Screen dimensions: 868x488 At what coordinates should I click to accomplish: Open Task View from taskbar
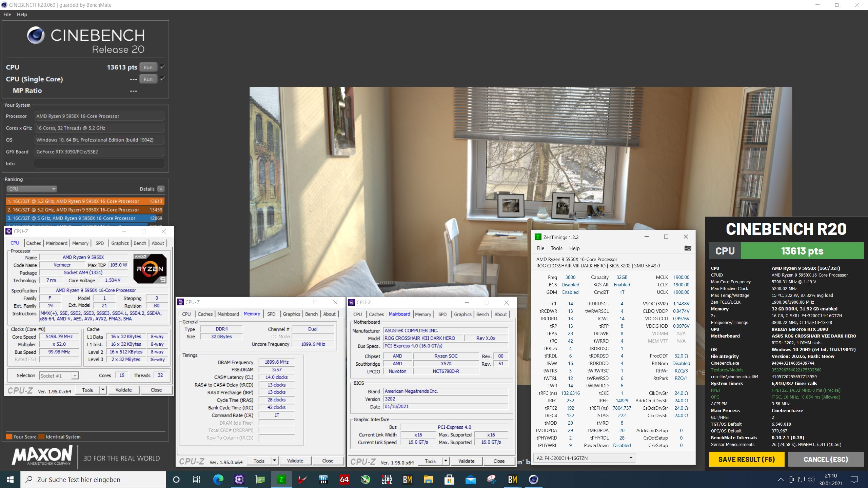pyautogui.click(x=197, y=480)
